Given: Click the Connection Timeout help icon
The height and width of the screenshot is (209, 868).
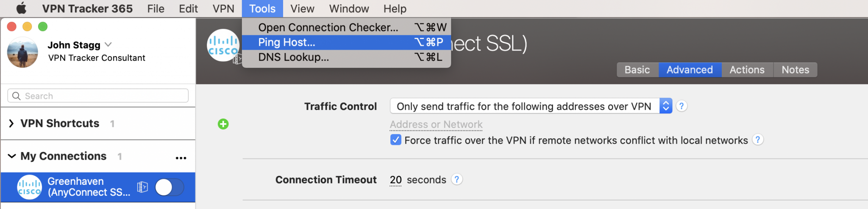Looking at the screenshot, I should click(x=456, y=180).
